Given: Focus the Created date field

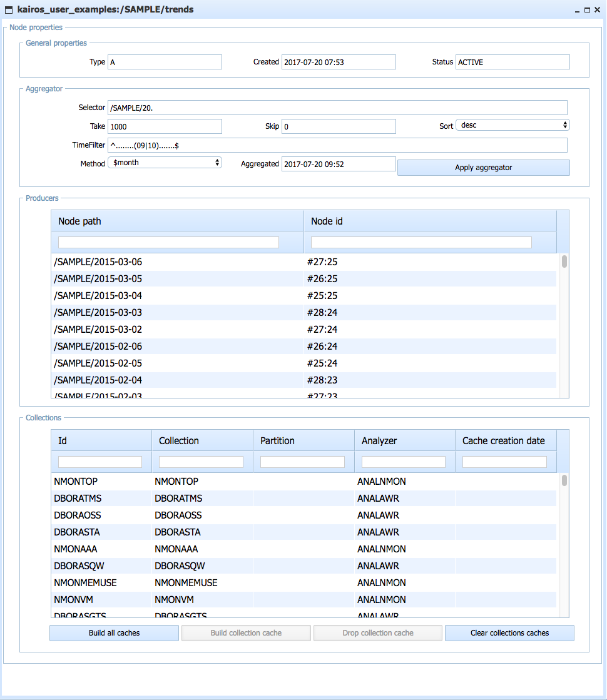Looking at the screenshot, I should click(339, 62).
